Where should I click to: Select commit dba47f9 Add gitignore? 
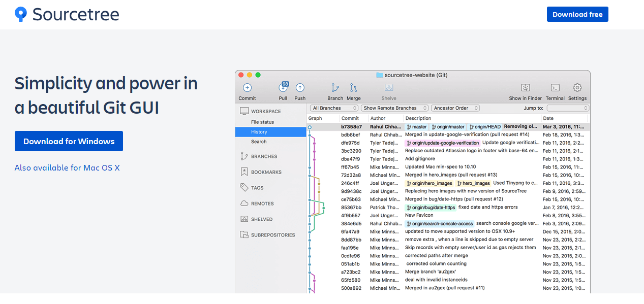[448, 159]
